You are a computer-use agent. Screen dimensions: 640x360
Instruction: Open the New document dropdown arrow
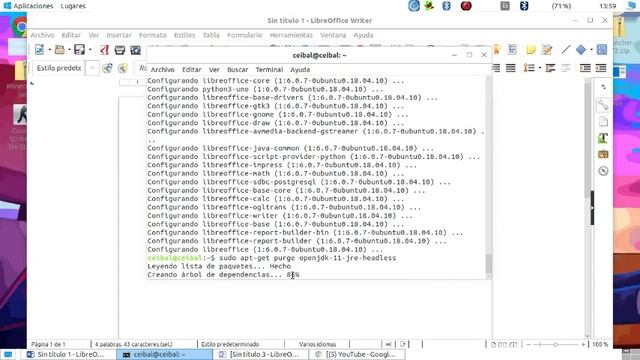coord(49,50)
